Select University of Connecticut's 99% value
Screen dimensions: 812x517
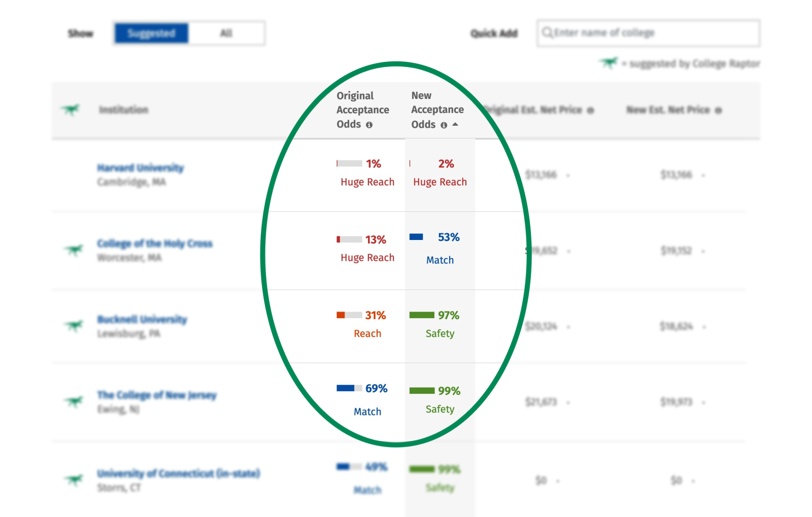(449, 469)
